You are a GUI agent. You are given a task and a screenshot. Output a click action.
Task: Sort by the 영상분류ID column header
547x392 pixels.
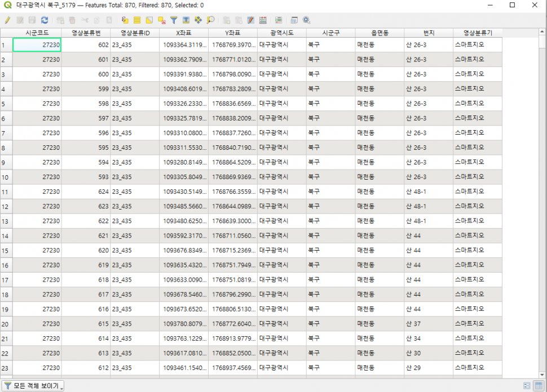[135, 33]
